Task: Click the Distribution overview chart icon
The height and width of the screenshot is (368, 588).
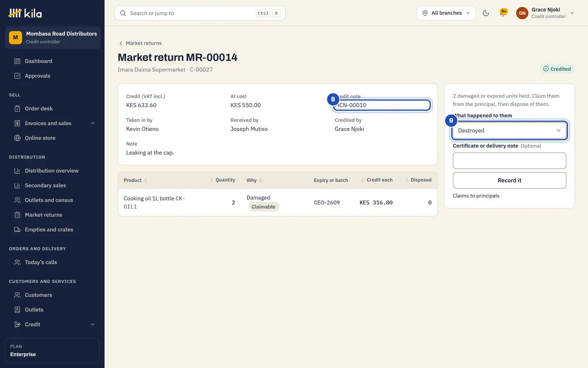Action: [x=17, y=171]
